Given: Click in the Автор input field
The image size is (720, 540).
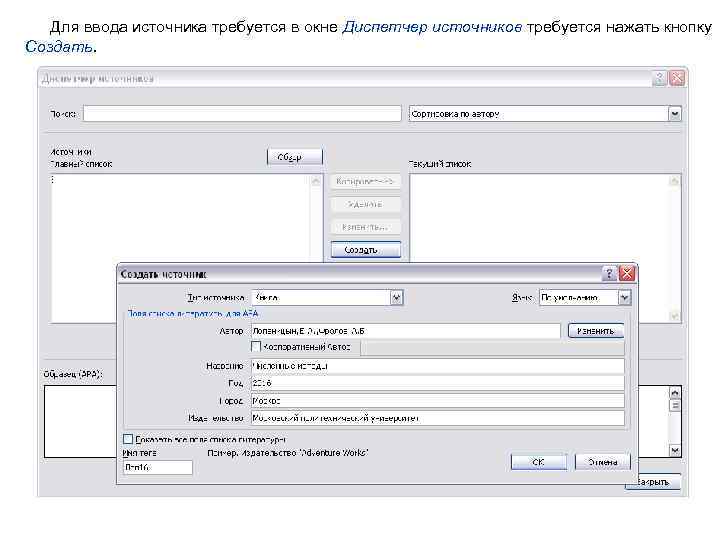Looking at the screenshot, I should coord(406,331).
